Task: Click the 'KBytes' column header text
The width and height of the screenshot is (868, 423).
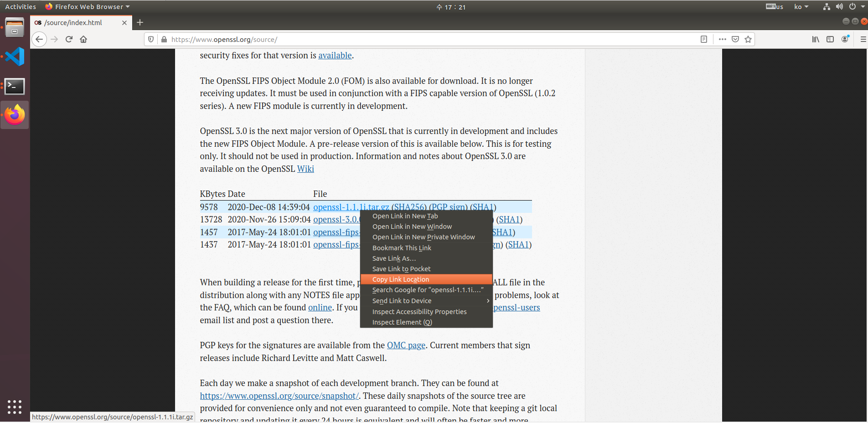Action: point(213,194)
